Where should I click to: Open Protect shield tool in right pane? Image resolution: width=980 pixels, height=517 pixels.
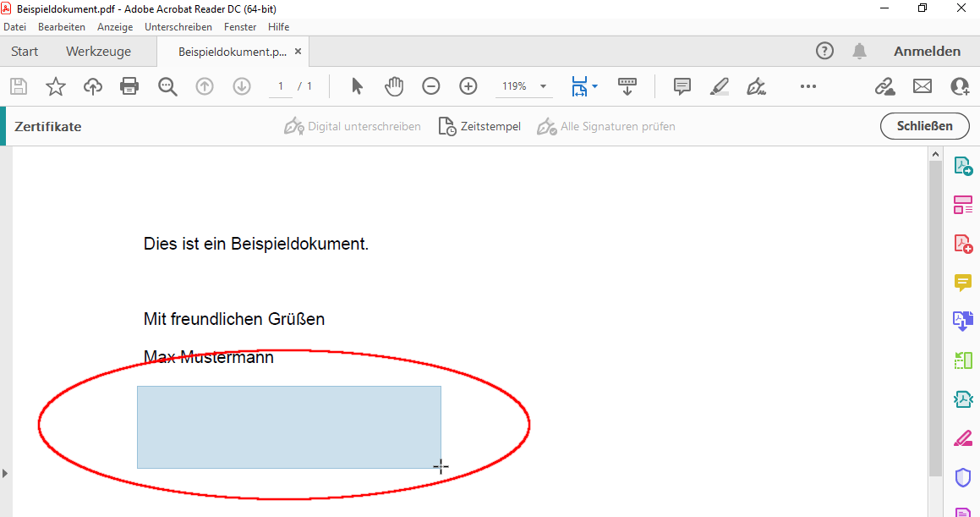click(962, 477)
